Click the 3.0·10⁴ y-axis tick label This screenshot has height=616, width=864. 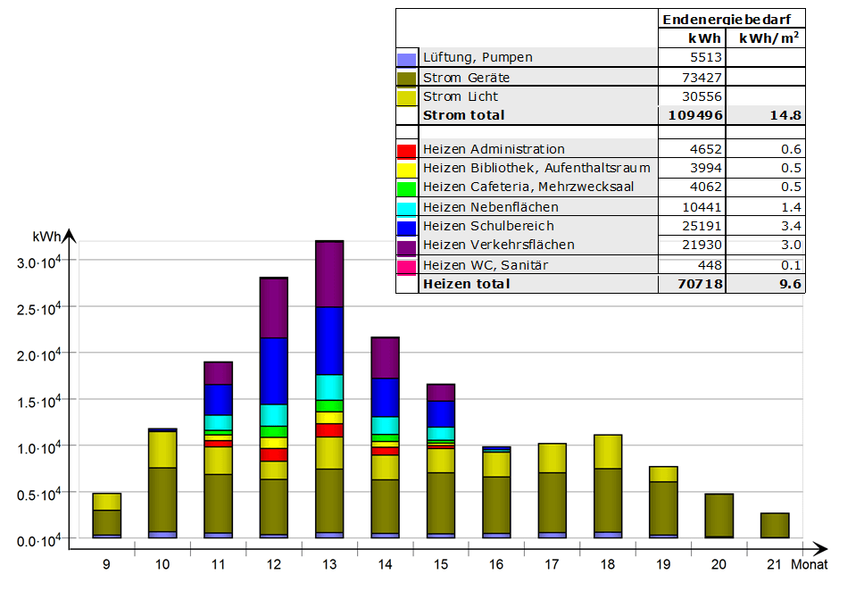[x=38, y=262]
